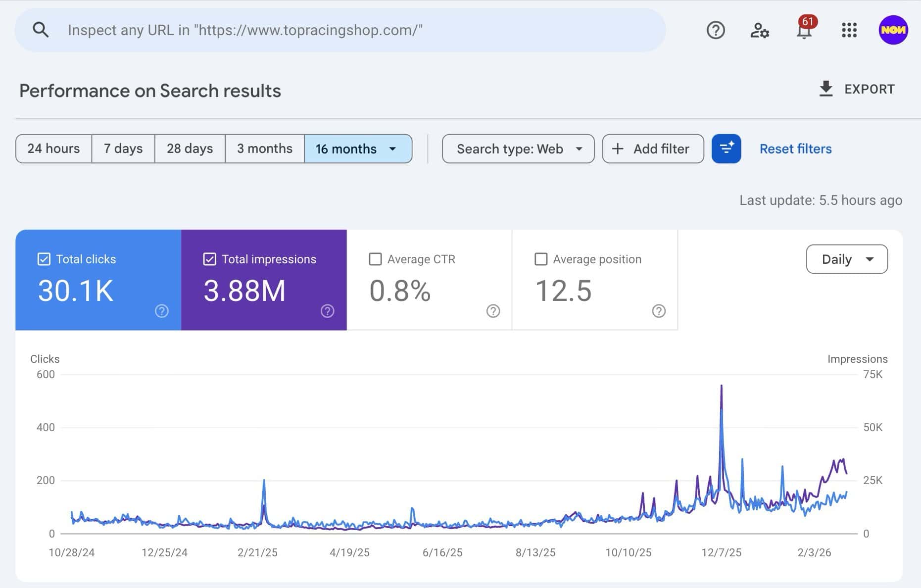
Task: Switch to the 28 days date range
Action: (190, 148)
